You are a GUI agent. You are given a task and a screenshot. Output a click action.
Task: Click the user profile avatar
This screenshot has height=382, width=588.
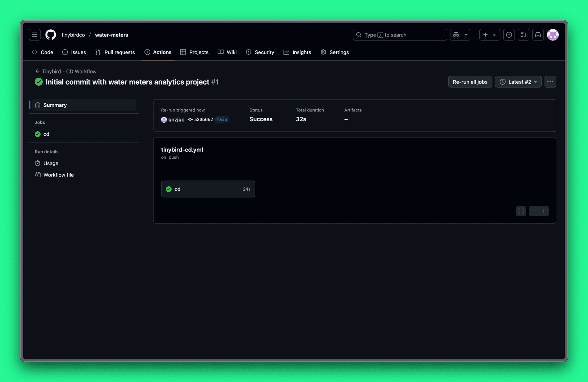[x=553, y=35]
